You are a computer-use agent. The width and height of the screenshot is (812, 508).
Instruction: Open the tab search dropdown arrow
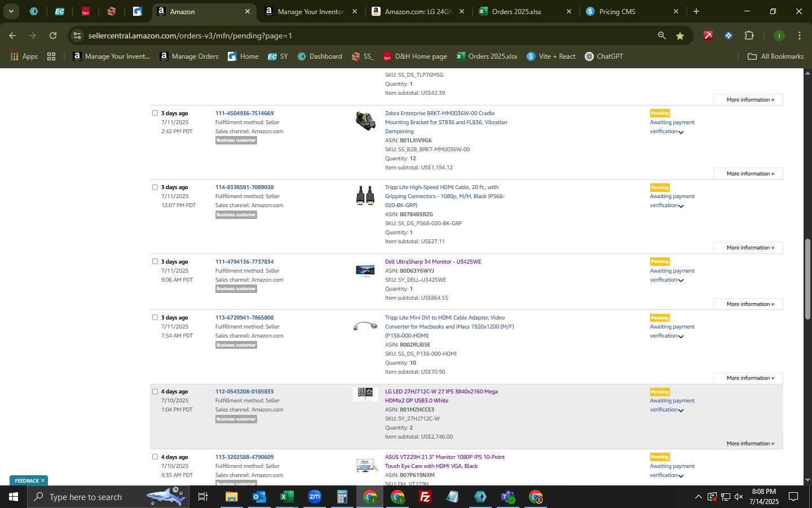click(x=11, y=11)
